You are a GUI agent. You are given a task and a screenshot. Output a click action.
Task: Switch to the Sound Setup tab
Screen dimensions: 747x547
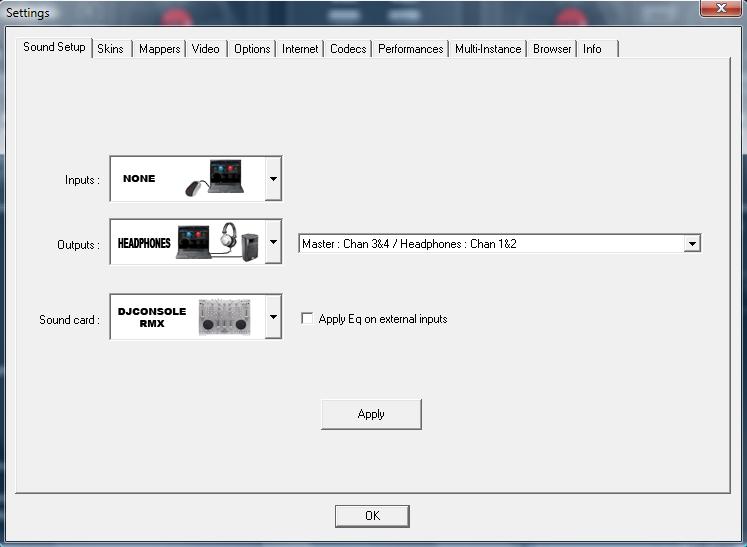coord(54,47)
